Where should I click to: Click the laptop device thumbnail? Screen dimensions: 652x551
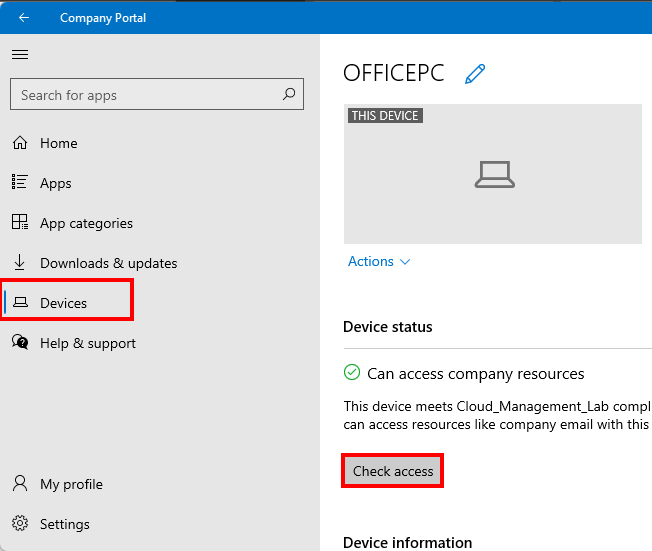[493, 175]
